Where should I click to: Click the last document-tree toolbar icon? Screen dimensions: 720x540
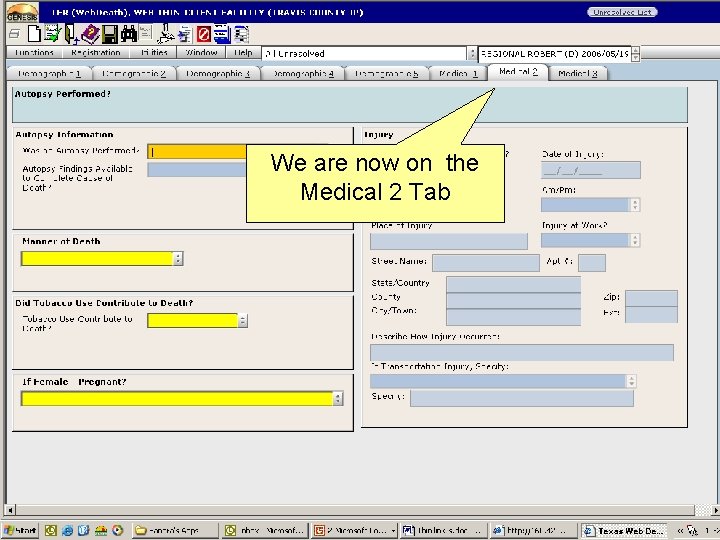click(x=242, y=34)
